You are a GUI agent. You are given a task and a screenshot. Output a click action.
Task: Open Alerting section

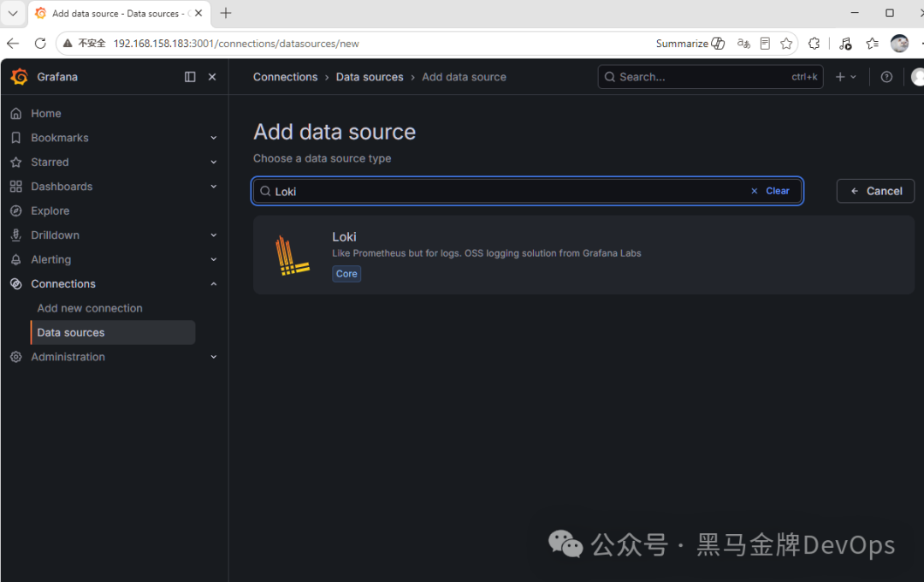pyautogui.click(x=50, y=259)
